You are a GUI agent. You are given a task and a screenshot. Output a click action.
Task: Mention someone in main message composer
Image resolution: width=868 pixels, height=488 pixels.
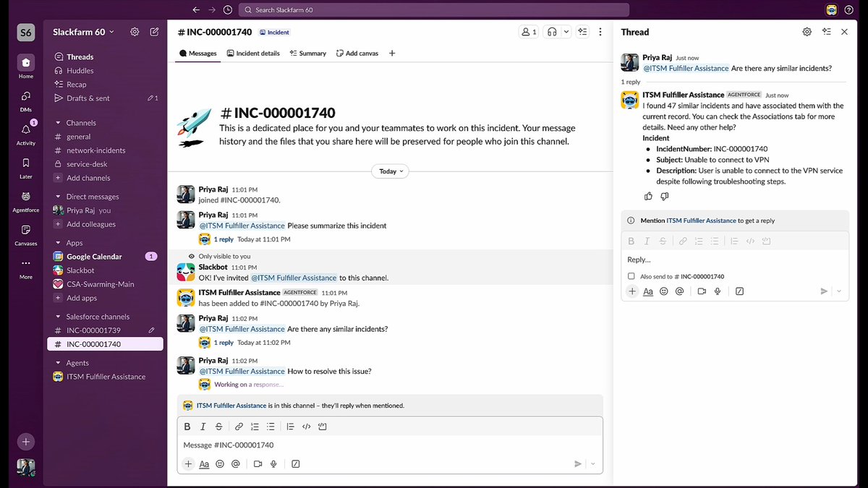pyautogui.click(x=236, y=464)
